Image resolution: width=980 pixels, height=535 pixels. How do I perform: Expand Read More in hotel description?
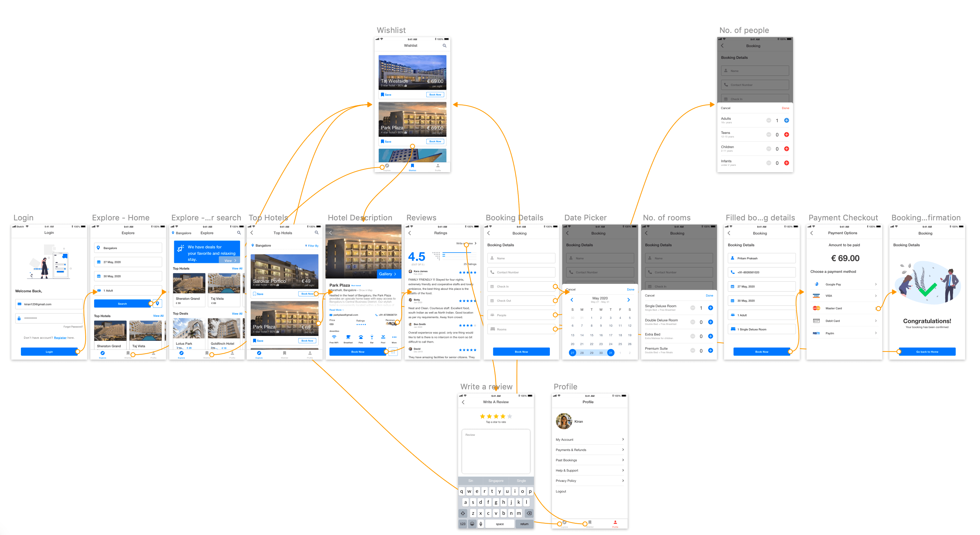[x=336, y=310]
